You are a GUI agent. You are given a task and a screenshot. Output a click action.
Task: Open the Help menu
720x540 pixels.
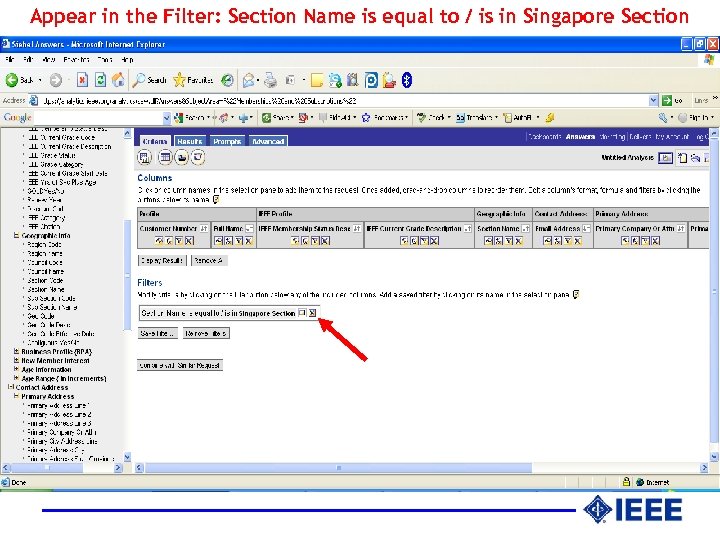pyautogui.click(x=127, y=60)
